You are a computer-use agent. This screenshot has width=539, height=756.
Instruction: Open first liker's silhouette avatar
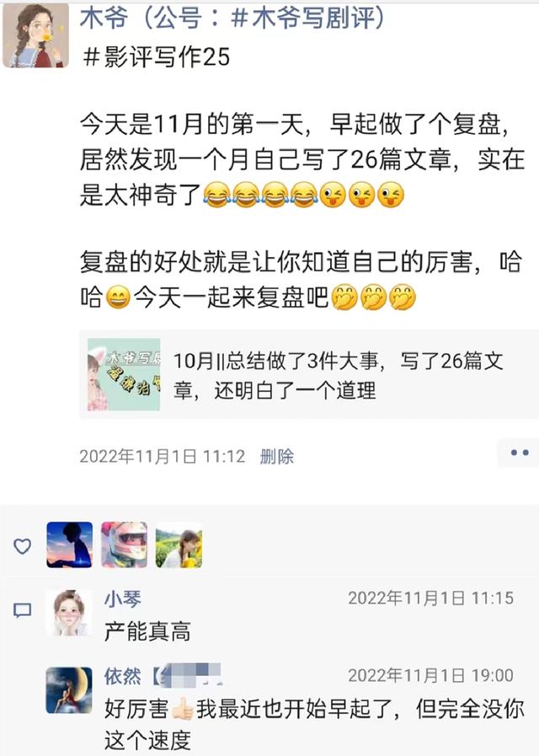pyautogui.click(x=69, y=544)
